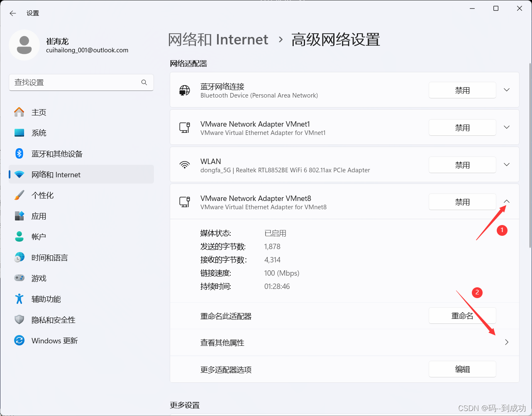
Task: Click the 查找设置 search field
Action: 81,82
